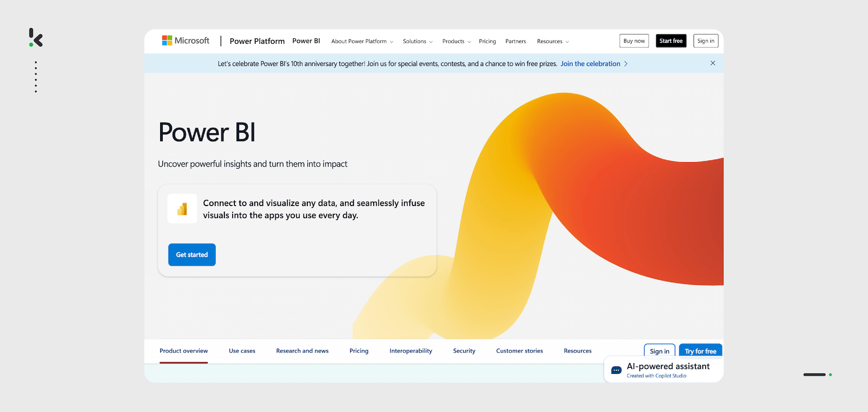The width and height of the screenshot is (868, 412).
Task: Click the Power BI header link
Action: pyautogui.click(x=306, y=41)
